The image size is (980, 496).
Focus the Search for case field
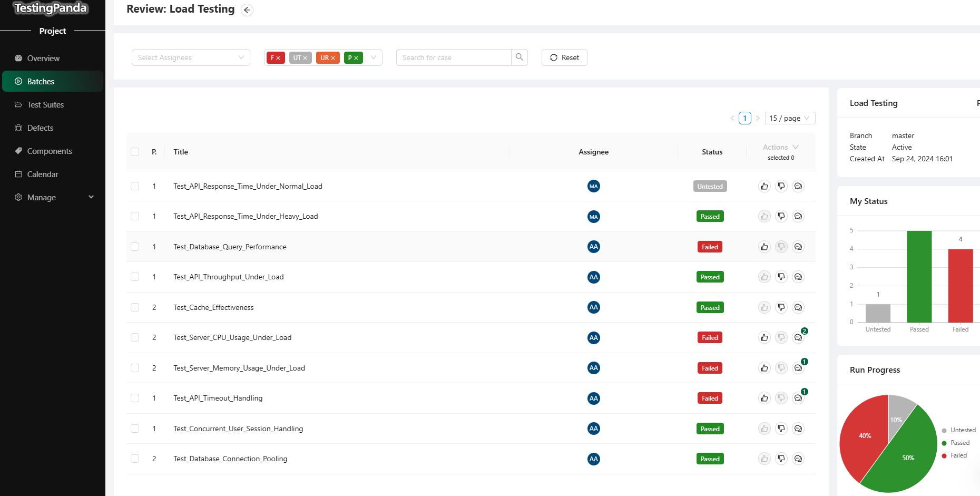pyautogui.click(x=454, y=57)
